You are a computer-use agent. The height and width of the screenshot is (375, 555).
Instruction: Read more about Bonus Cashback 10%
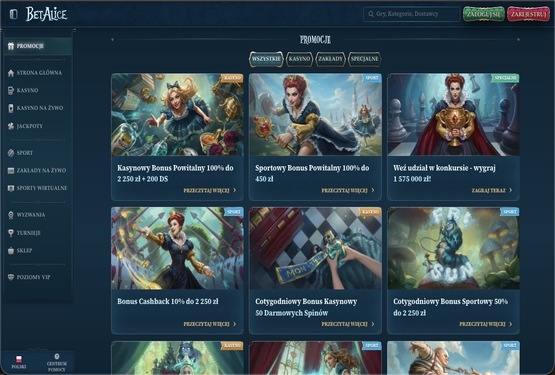point(210,324)
